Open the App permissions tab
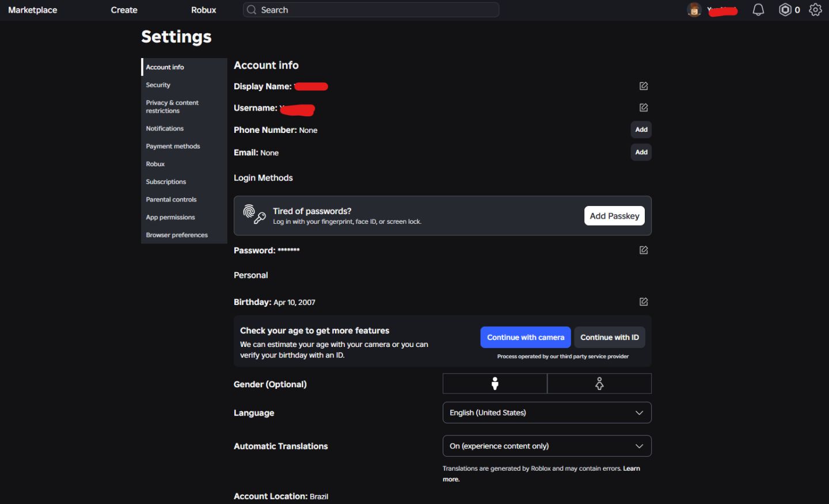Viewport: 829px width, 504px height. click(x=184, y=217)
